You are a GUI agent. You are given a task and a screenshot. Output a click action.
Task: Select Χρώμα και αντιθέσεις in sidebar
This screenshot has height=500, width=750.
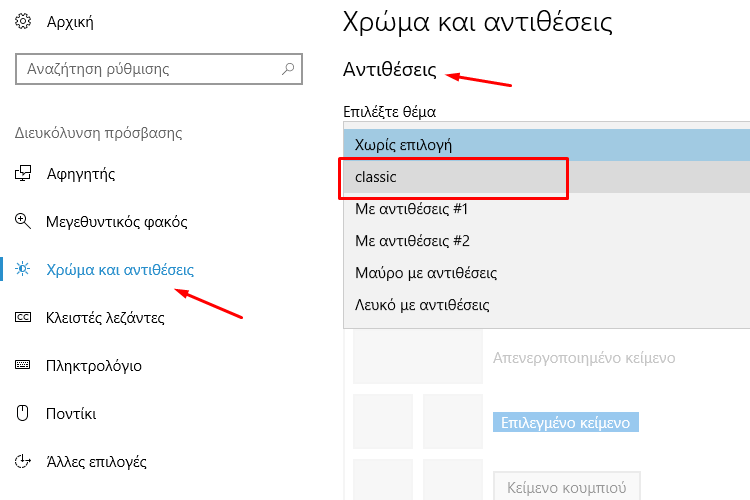point(120,270)
